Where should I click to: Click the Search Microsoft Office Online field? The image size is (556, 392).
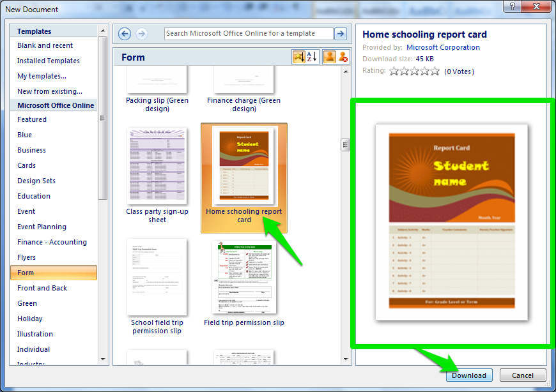click(248, 34)
